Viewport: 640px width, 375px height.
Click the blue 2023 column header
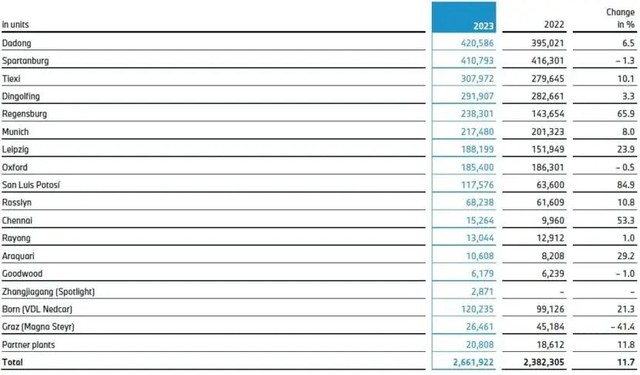tap(464, 17)
